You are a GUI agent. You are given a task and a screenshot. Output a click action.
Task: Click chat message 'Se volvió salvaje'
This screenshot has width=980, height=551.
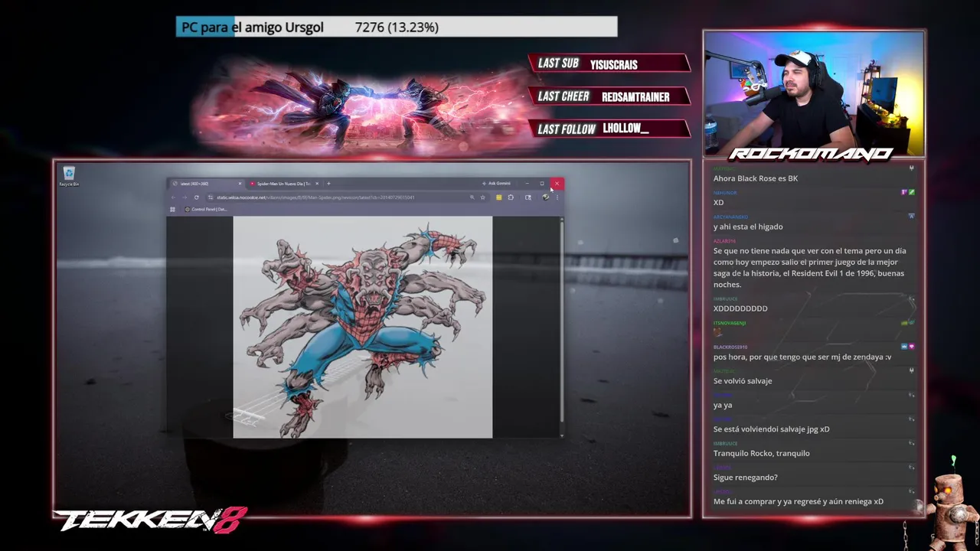coord(743,380)
